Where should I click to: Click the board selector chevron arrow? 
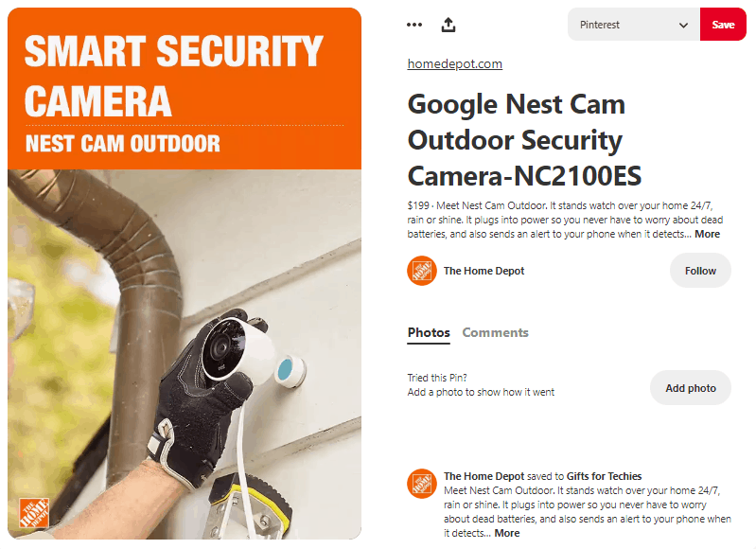click(683, 26)
